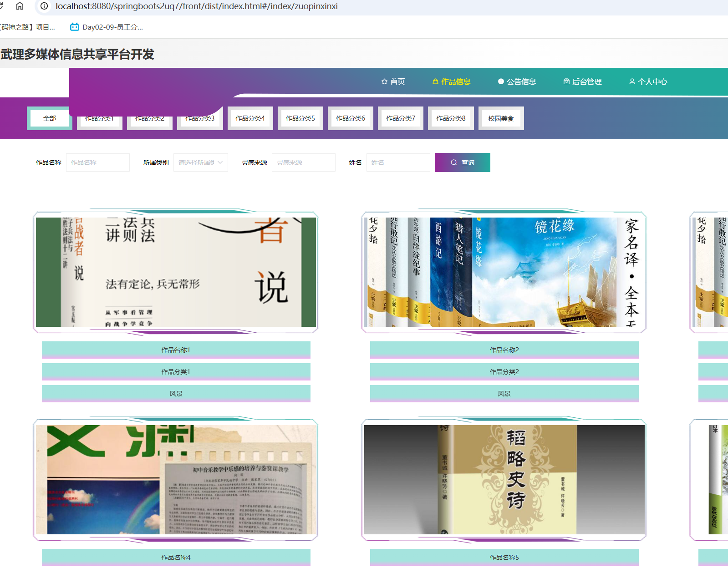This screenshot has width=728, height=568.
Task: Open the 首页 nav item
Action: tap(393, 81)
